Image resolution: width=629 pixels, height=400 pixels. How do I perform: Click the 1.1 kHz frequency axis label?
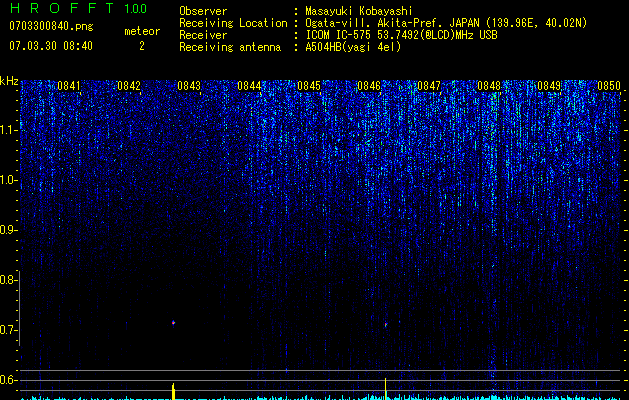[x=8, y=130]
